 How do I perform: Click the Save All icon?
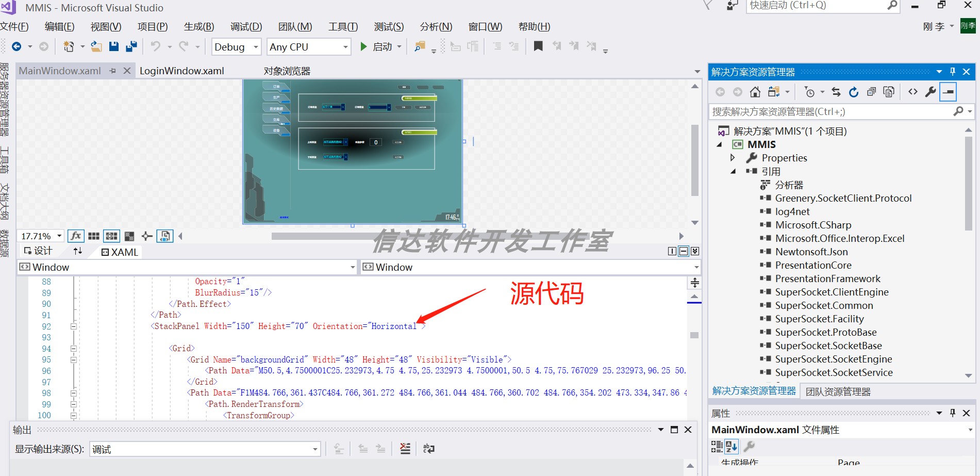click(131, 46)
